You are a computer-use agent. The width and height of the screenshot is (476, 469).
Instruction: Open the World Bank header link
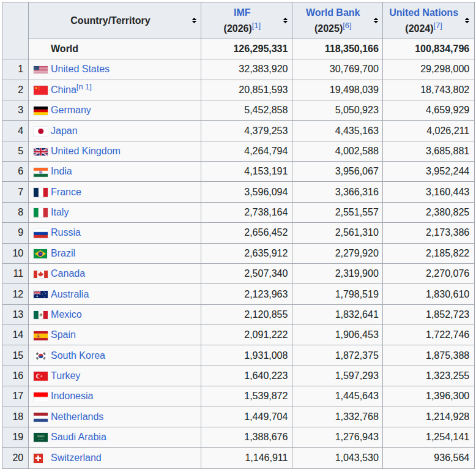pyautogui.click(x=333, y=12)
